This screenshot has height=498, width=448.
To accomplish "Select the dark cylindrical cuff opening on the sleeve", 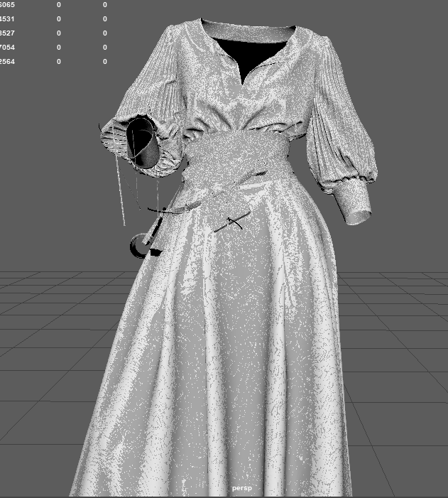I will click(x=143, y=144).
